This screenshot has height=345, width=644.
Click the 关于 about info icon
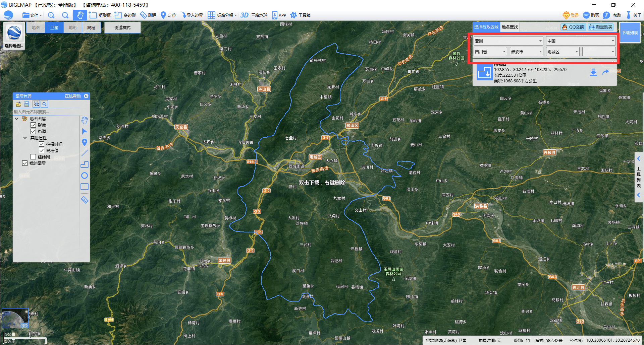pyautogui.click(x=634, y=15)
